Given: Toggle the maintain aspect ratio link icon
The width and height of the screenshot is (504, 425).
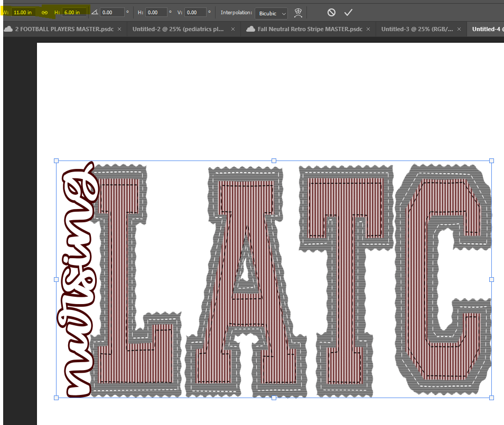Looking at the screenshot, I should coord(45,13).
